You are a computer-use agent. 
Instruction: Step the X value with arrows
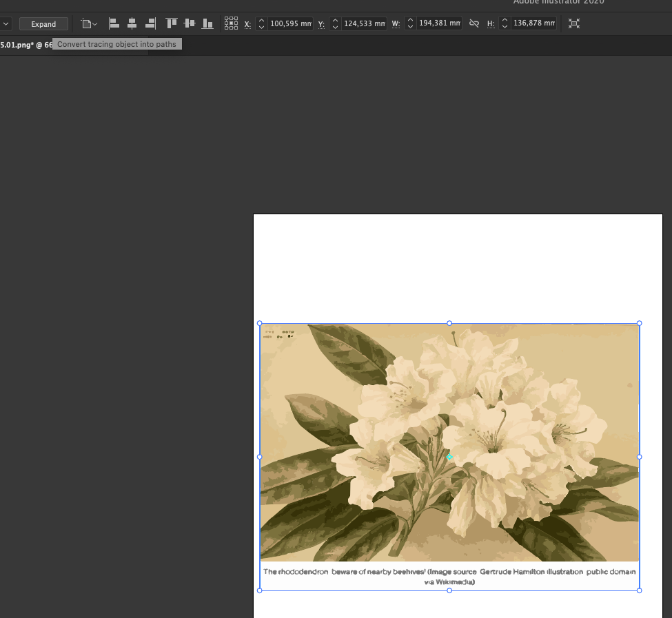[261, 23]
